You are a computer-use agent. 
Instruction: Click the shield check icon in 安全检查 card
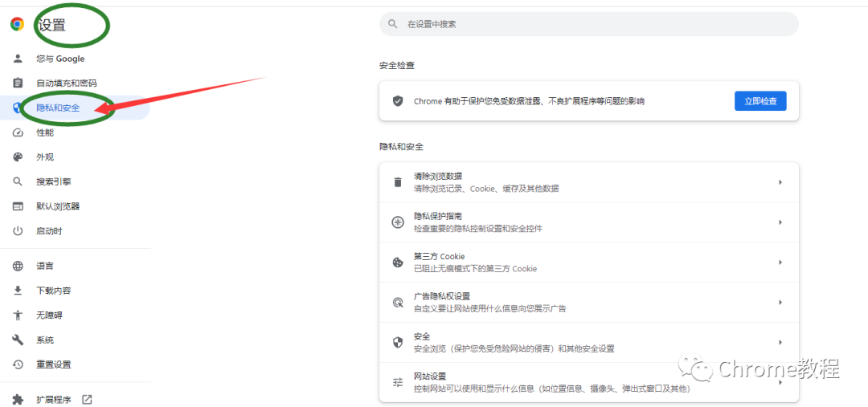click(398, 101)
